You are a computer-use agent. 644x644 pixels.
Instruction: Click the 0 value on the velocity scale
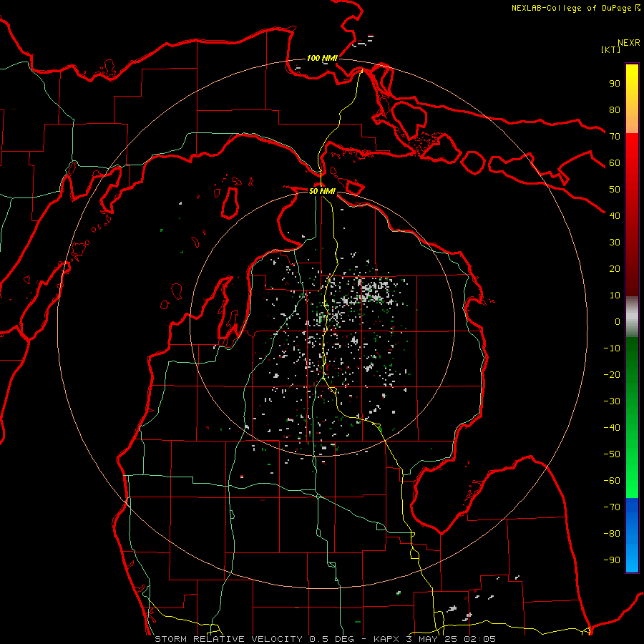click(618, 321)
